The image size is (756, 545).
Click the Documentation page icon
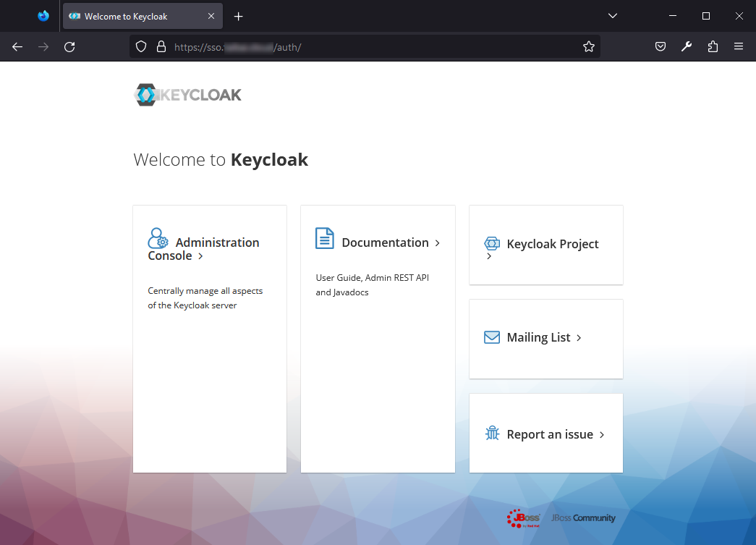click(325, 238)
